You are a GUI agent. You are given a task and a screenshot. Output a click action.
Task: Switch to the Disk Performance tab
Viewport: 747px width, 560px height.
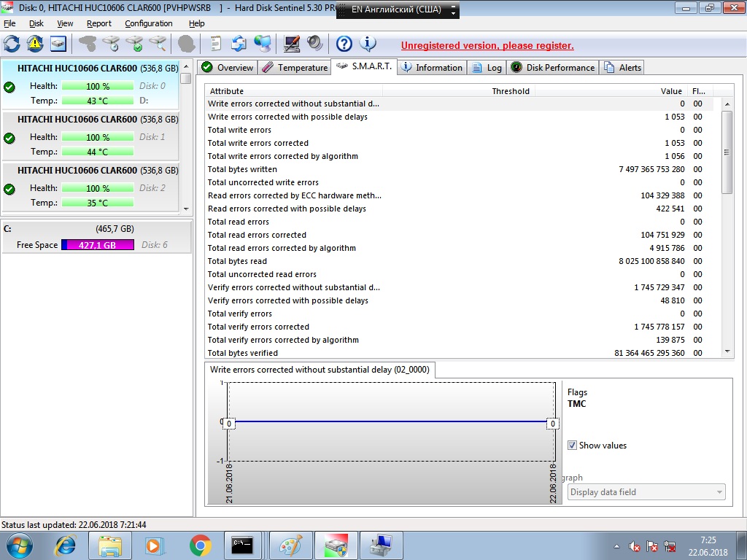click(553, 67)
